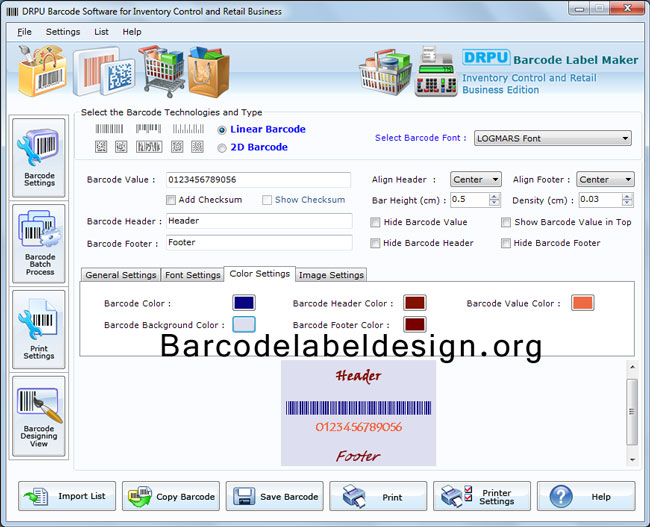The image size is (650, 527).
Task: Click the Copy Barcode button
Action: (x=171, y=496)
